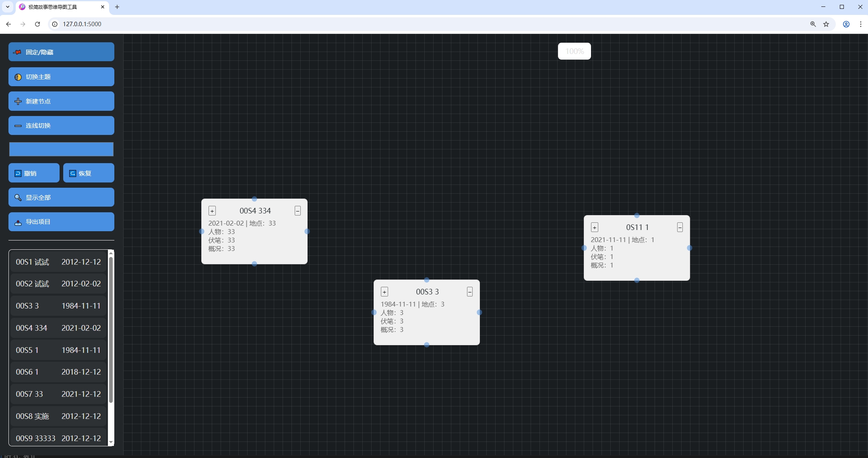
Task: Open a new browser tab
Action: tap(117, 7)
